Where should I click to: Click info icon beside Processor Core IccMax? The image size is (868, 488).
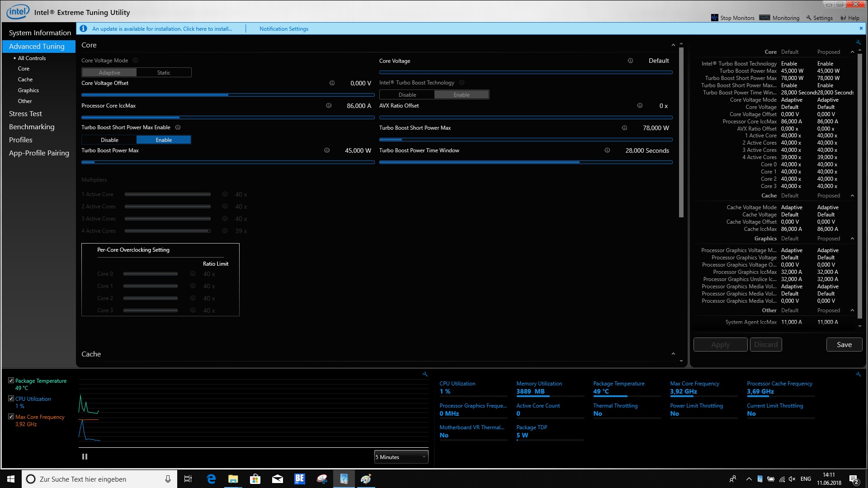(x=329, y=106)
